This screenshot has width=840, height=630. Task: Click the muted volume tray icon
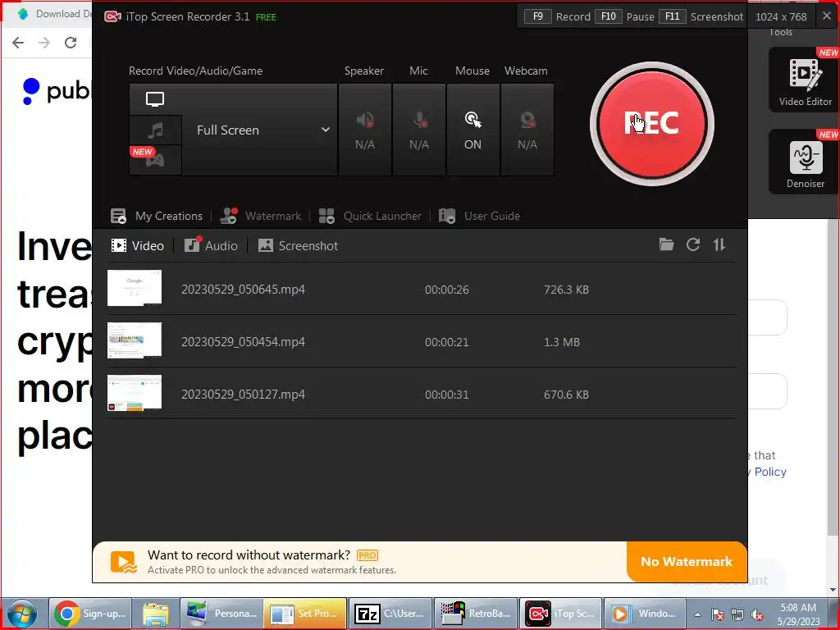coord(757,614)
